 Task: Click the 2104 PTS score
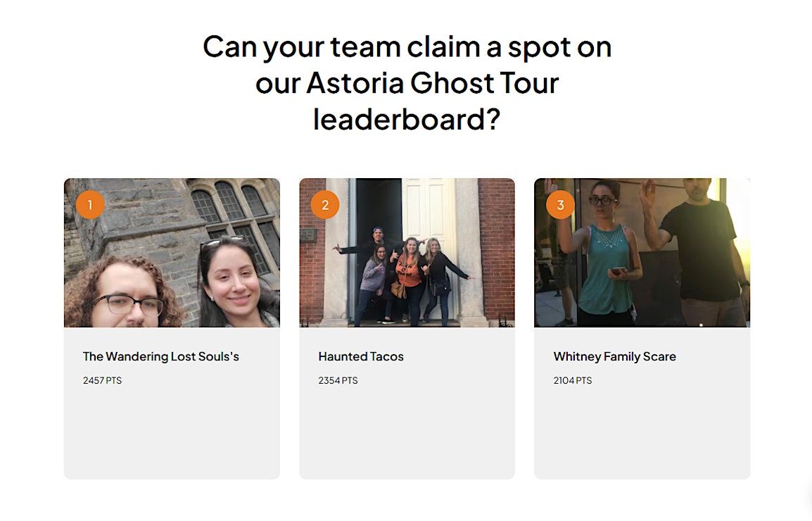(573, 380)
